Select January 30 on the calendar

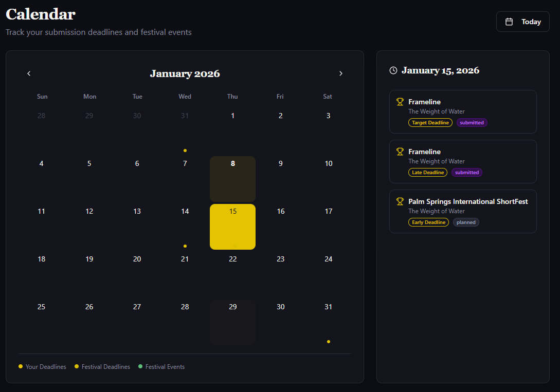tap(280, 323)
